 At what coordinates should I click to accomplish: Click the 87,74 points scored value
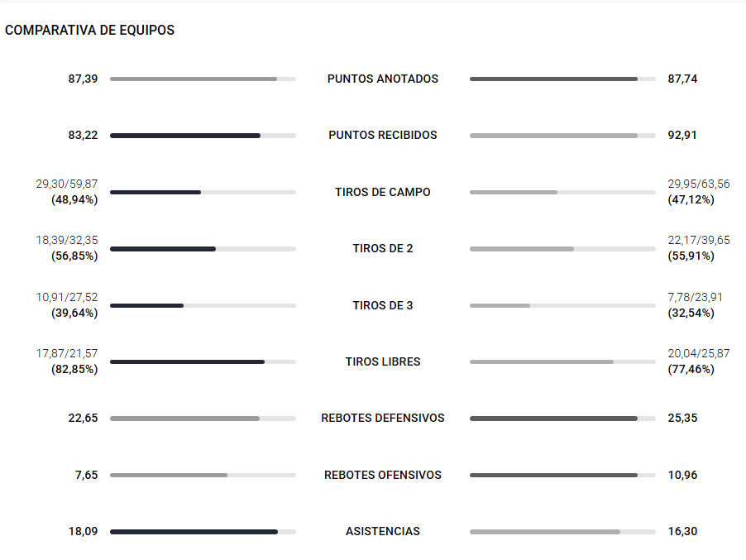click(x=682, y=79)
